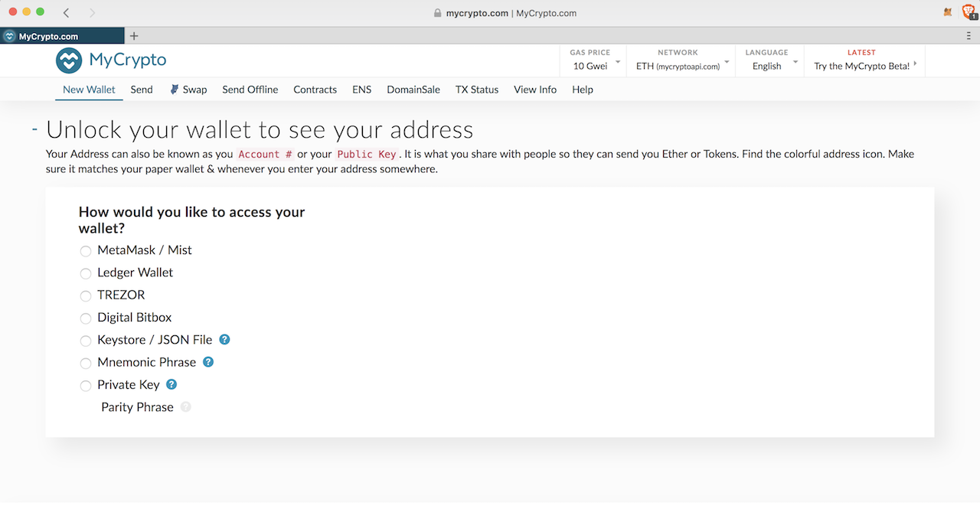Select the MetaMask / Mist radio option
Image resolution: width=980 pixels, height=506 pixels.
coord(86,251)
